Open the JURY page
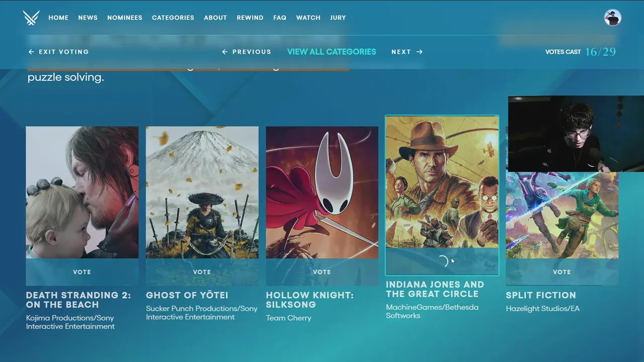This screenshot has width=644, height=362. [338, 18]
